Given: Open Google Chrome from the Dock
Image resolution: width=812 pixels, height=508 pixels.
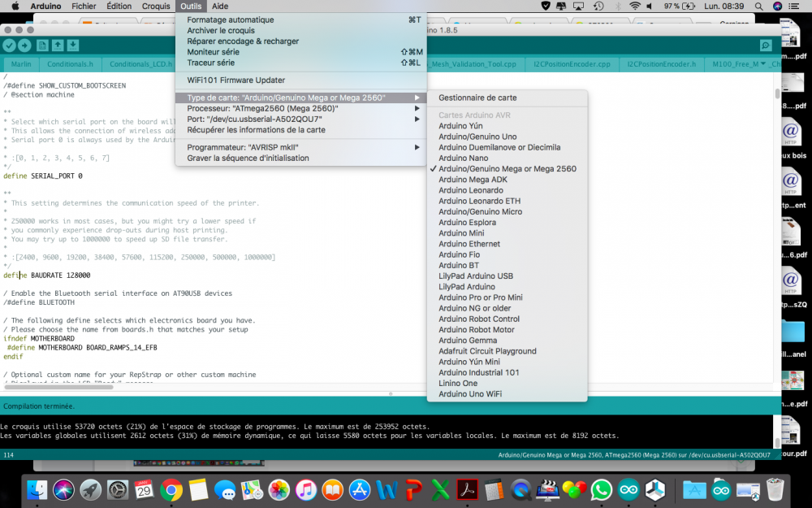Looking at the screenshot, I should [171, 490].
